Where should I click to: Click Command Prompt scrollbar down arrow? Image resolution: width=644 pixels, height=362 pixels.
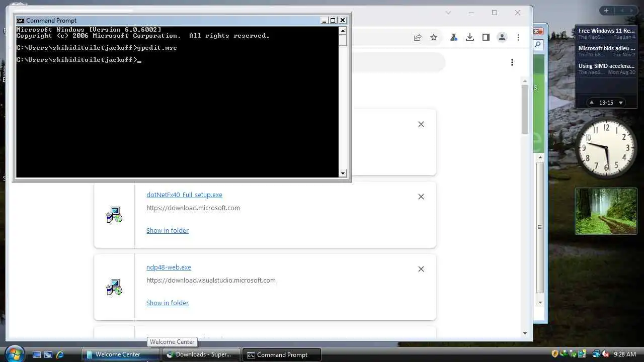point(343,173)
